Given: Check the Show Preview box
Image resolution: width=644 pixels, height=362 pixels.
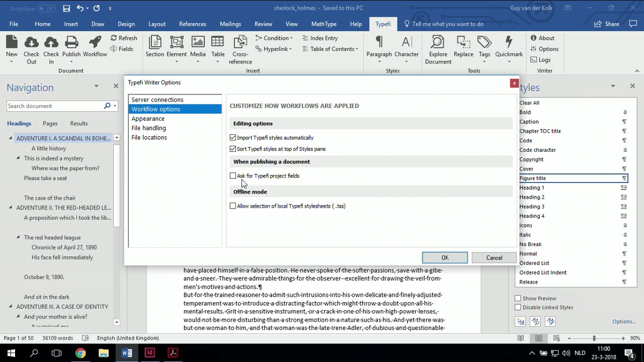Looking at the screenshot, I should click(x=518, y=298).
